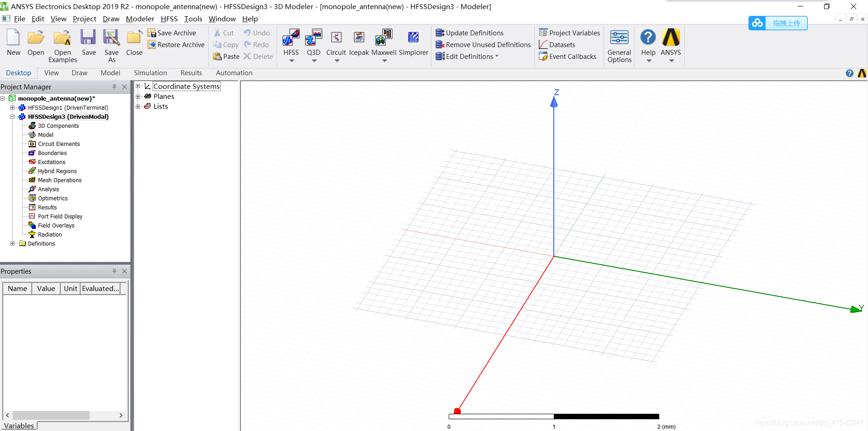Expand the Coordinate Systems node
This screenshot has width=868, height=431.
(x=138, y=86)
